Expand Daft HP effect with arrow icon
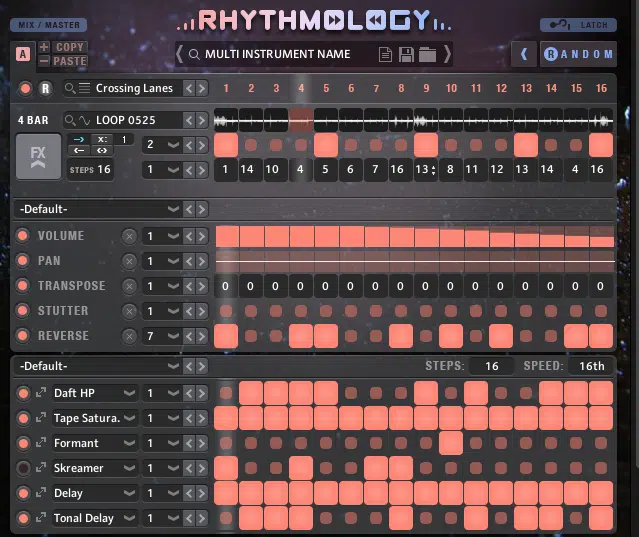639x537 pixels. (40, 393)
